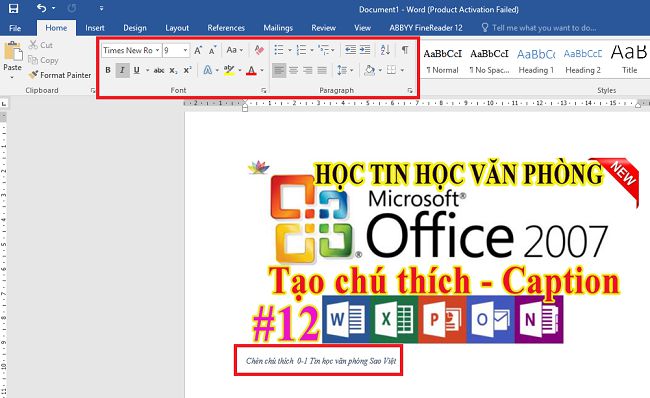Open Text Effects and Typography icon
This screenshot has height=398, width=650.
click(x=208, y=70)
